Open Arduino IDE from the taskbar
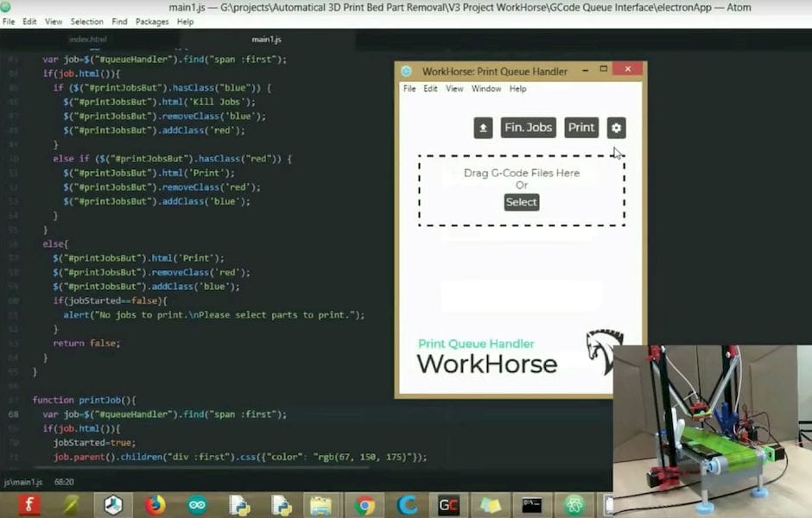This screenshot has height=518, width=812. (x=197, y=504)
